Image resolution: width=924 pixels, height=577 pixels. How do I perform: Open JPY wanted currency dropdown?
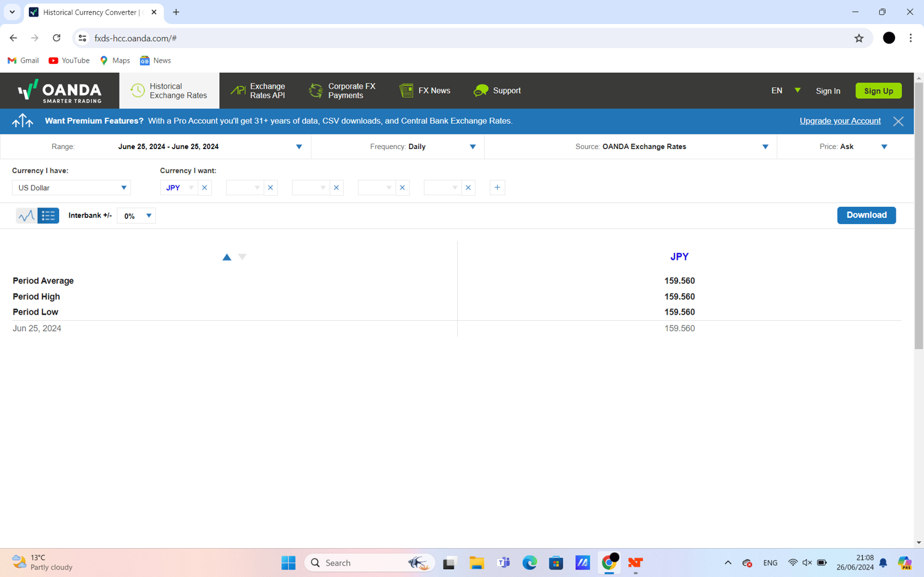pyautogui.click(x=179, y=188)
